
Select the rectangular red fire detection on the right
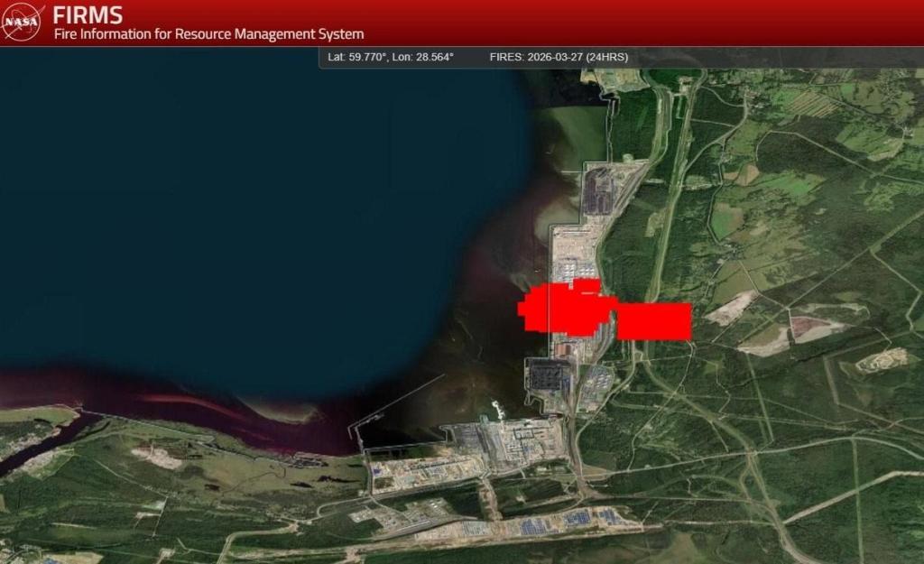click(654, 321)
